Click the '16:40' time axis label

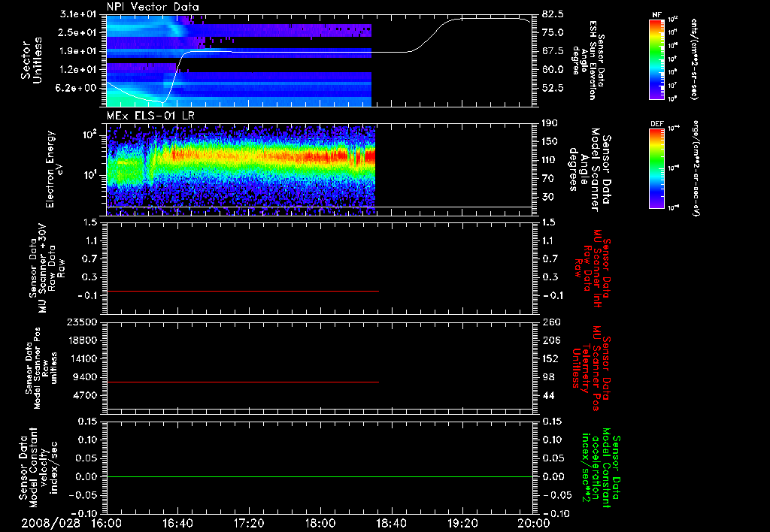pos(177,523)
